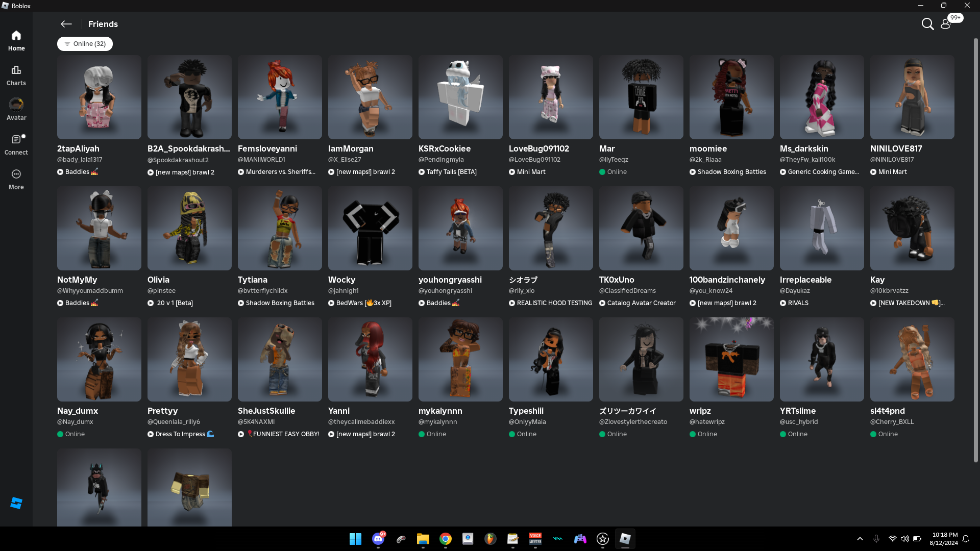Open wripz friend avatar thumbnail
Viewport: 980px width, 551px height.
click(731, 359)
